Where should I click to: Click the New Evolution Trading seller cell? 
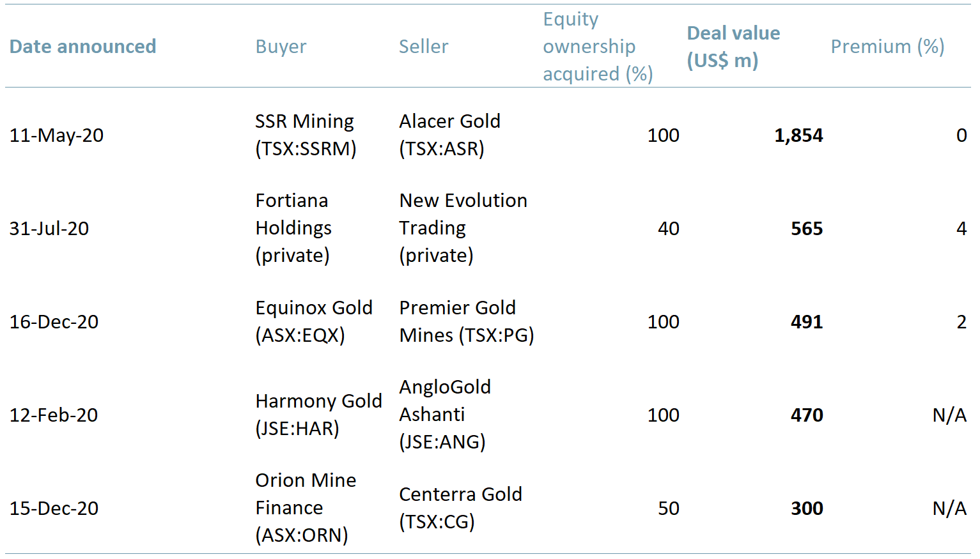click(x=463, y=228)
